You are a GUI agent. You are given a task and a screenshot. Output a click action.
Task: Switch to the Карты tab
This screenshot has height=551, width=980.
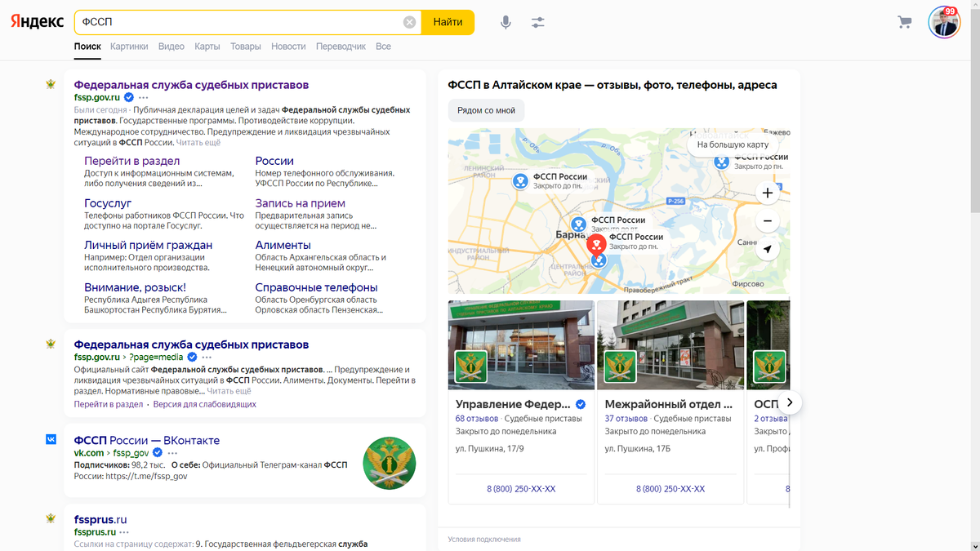pos(207,47)
